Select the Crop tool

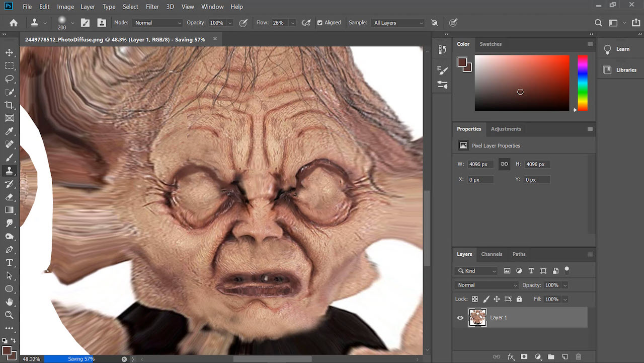pyautogui.click(x=9, y=105)
